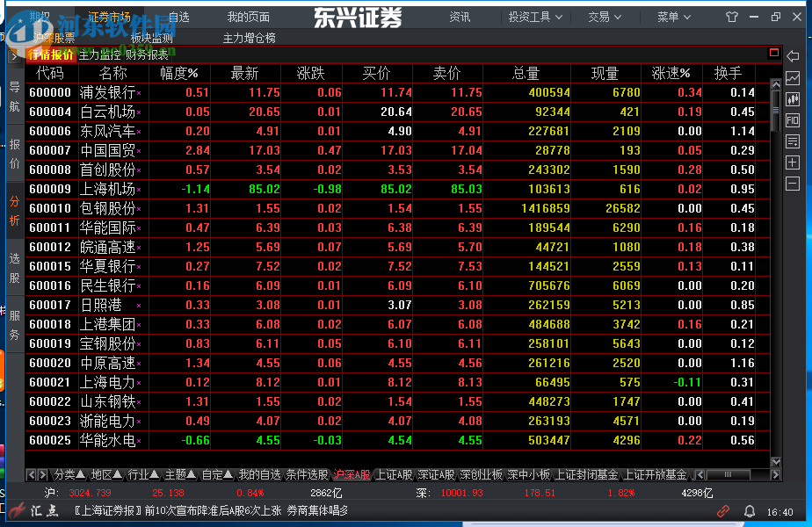Expand the 地区▲ region popup

pos(106,474)
